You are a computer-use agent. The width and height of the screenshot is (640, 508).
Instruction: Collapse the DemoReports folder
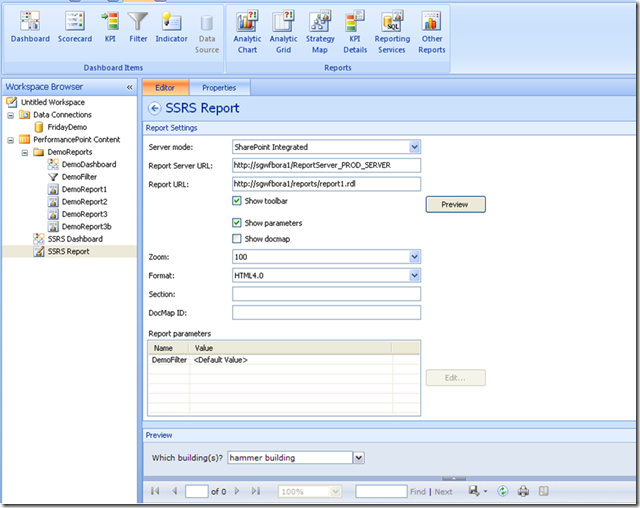(x=25, y=153)
